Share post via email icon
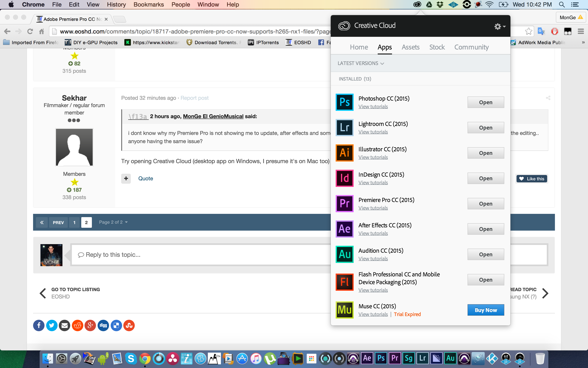This screenshot has width=588, height=368. pyautogui.click(x=65, y=325)
